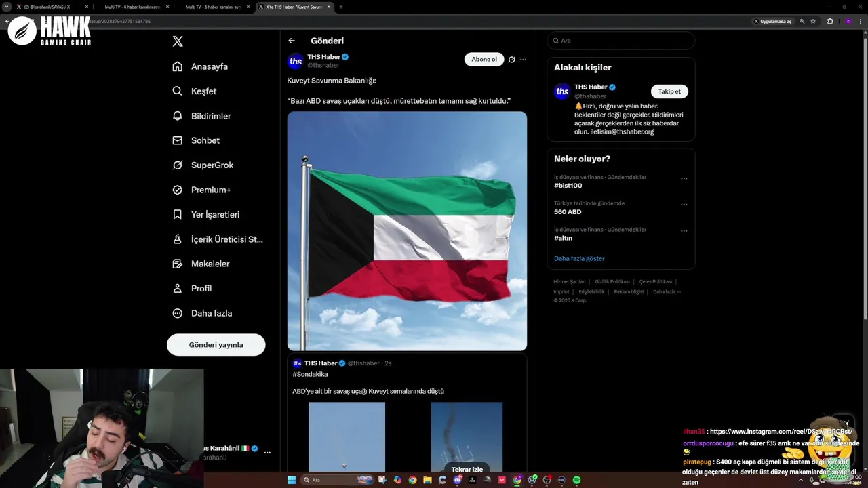Click the zoom magnifier icon in address bar
The width and height of the screenshot is (868, 488).
click(x=802, y=22)
